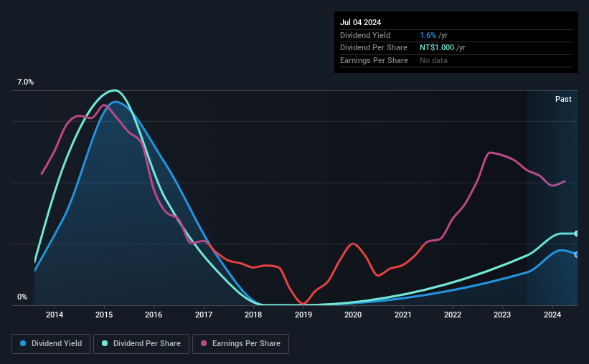Click the 2024 x-axis label
589x364 pixels.
552,315
